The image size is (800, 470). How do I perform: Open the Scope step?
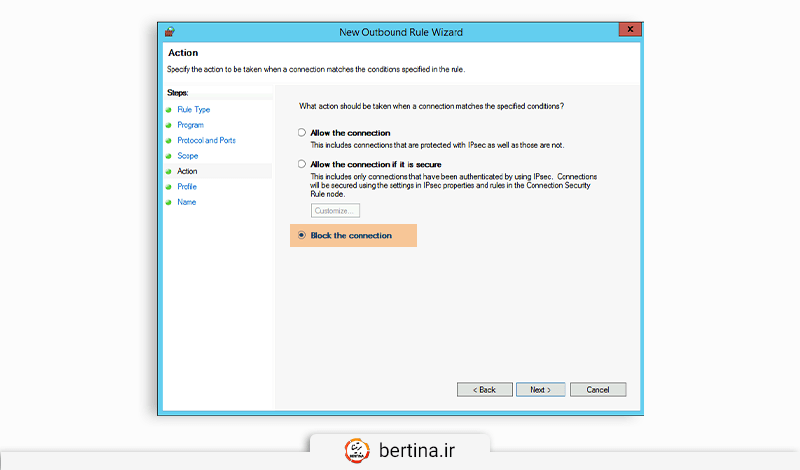pyautogui.click(x=188, y=156)
